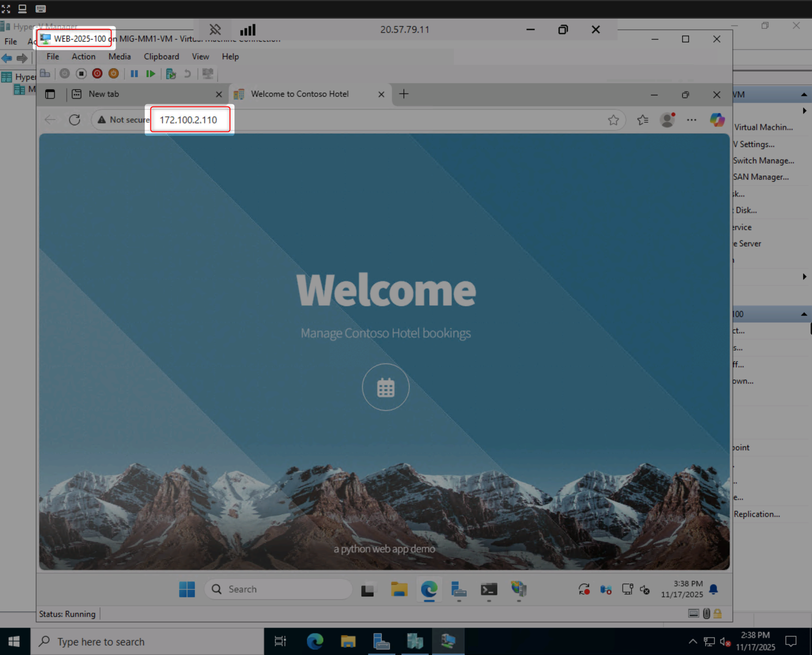This screenshot has width=812, height=655.
Task: Click Virtual SAN Manager in Hyper-V Actions
Action: click(761, 177)
